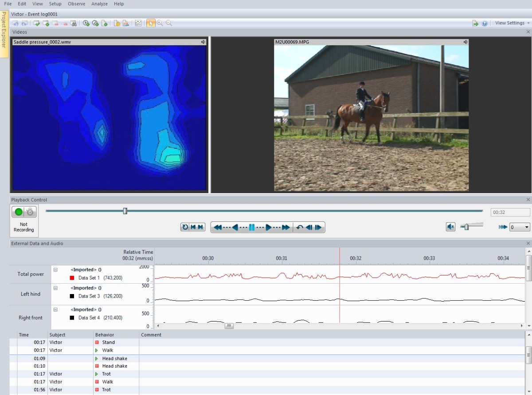Click the playback volume slider handle
The height and width of the screenshot is (395, 532).
click(466, 227)
